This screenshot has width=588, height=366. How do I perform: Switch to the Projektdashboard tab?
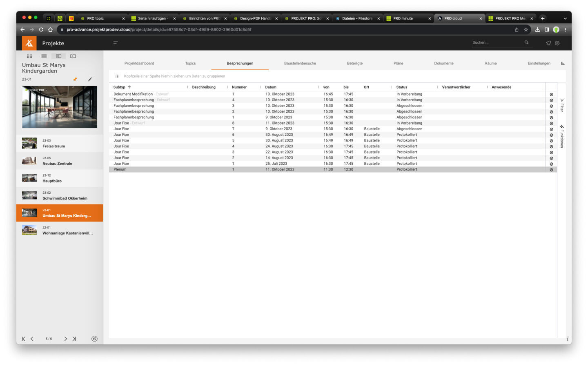(x=139, y=63)
